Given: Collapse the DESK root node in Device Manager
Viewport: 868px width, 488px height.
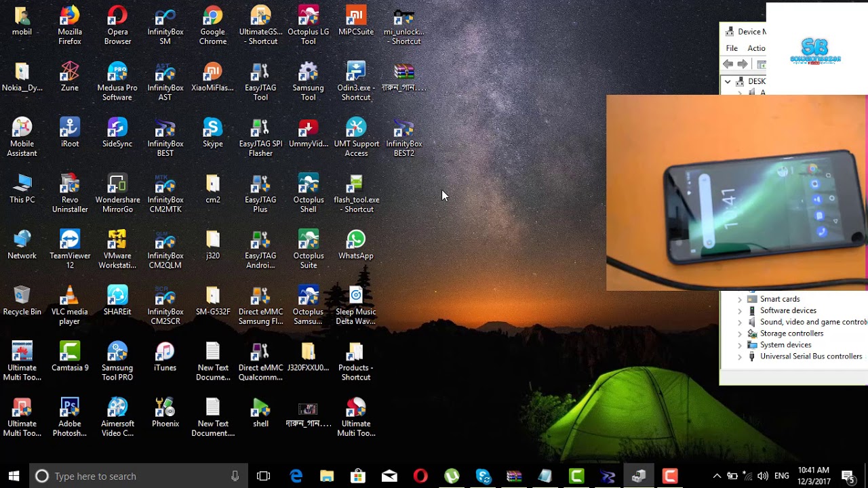Looking at the screenshot, I should pos(728,81).
